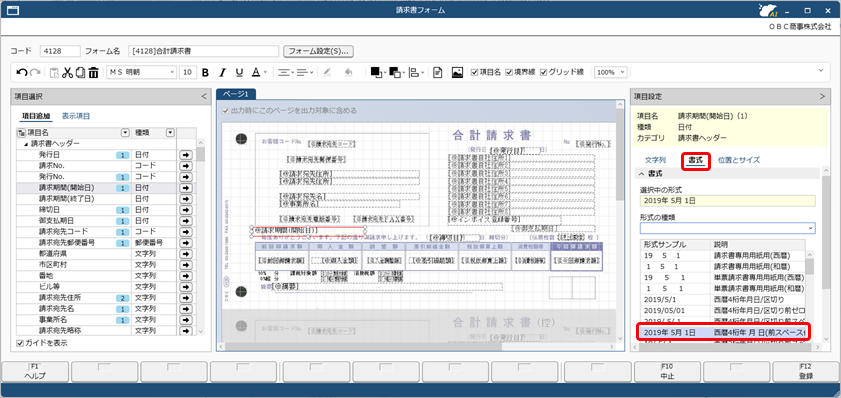Screen dimensions: 841x398
Task: Click the add arrow for 都道府県 row
Action: click(186, 254)
